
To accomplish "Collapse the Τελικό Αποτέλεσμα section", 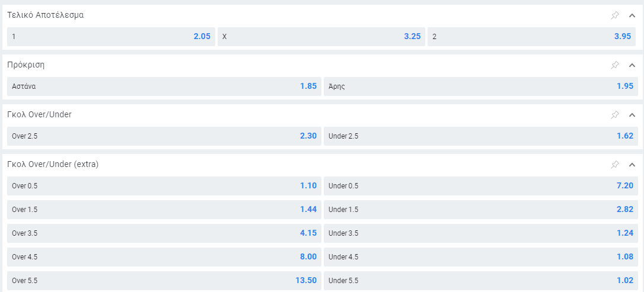I will pos(632,15).
